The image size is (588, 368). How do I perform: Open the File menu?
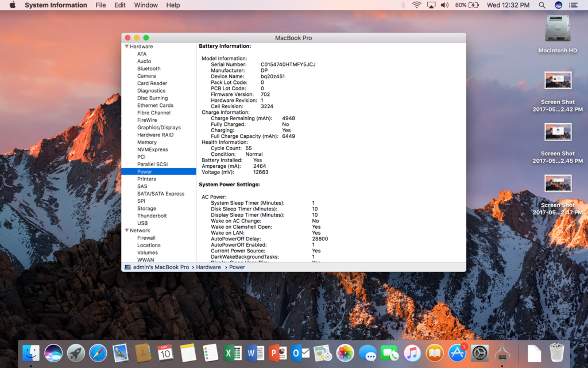pos(100,5)
